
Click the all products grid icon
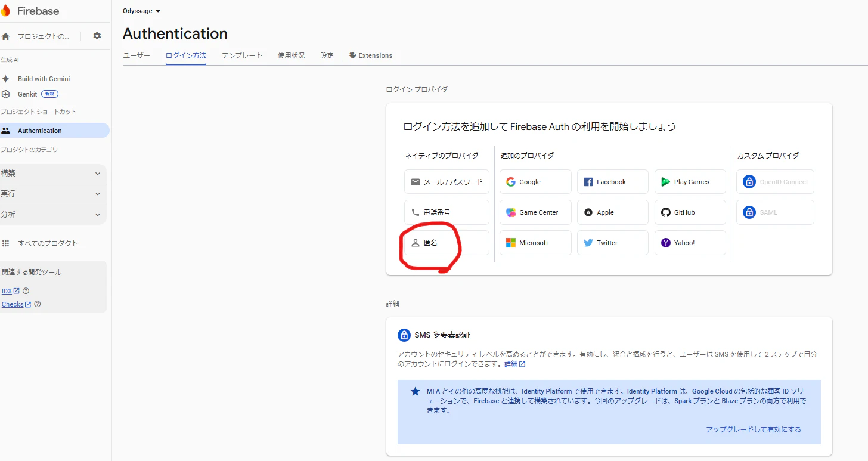point(6,243)
